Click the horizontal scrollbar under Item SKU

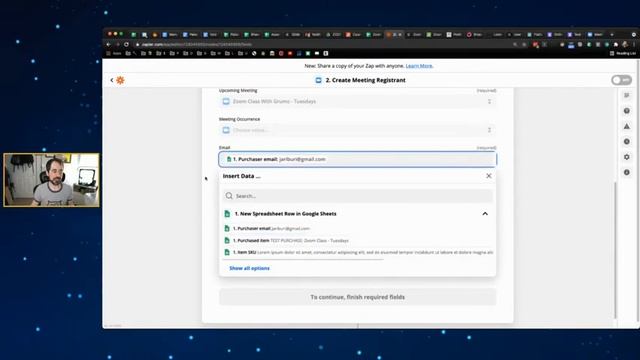click(x=302, y=259)
